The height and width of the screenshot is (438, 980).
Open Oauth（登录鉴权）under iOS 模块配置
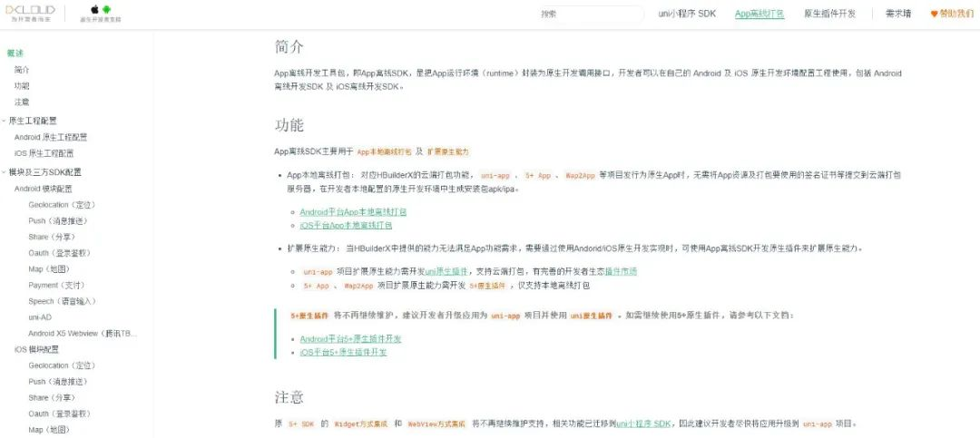[59, 414]
